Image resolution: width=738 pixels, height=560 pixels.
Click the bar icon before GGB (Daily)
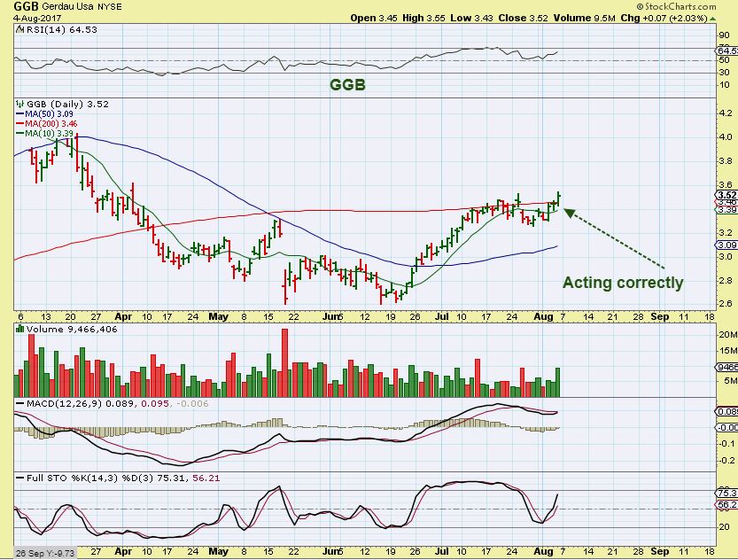[x=19, y=104]
